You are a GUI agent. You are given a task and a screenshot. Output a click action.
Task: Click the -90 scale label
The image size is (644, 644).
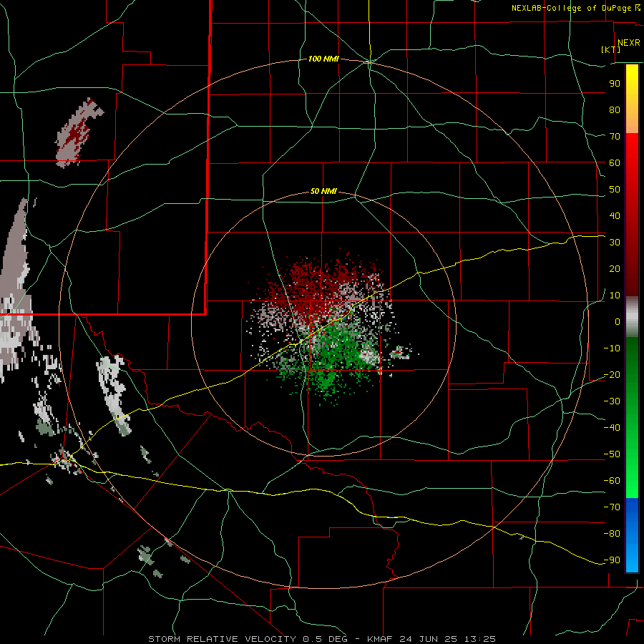[x=612, y=560]
